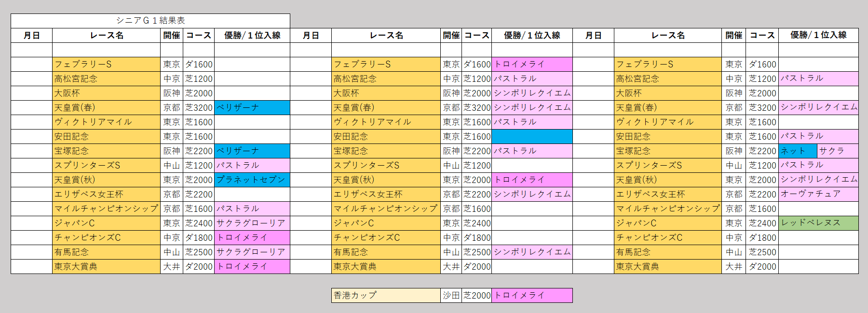The image size is (868, 313).
Task: Select the シニアＧ１結果表 title cell
Action: click(150, 21)
